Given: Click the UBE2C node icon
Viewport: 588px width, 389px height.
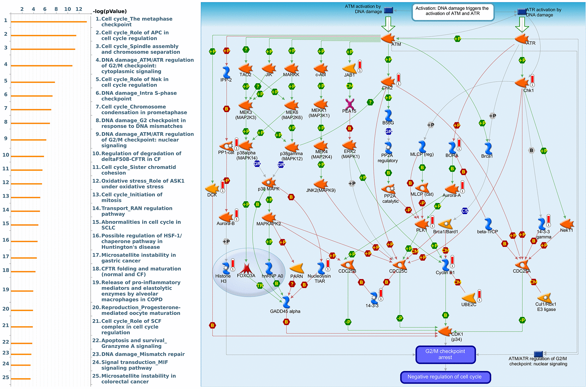Looking at the screenshot, I should [469, 298].
